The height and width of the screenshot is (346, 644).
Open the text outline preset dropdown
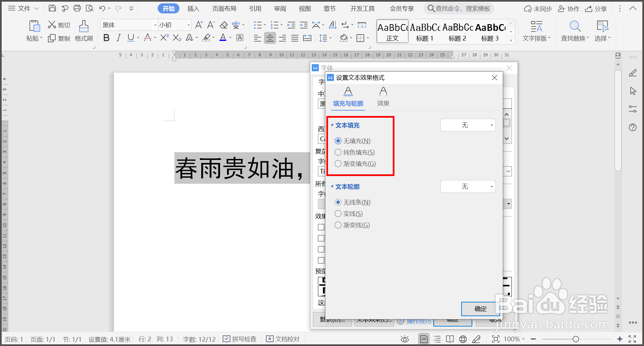[468, 186]
